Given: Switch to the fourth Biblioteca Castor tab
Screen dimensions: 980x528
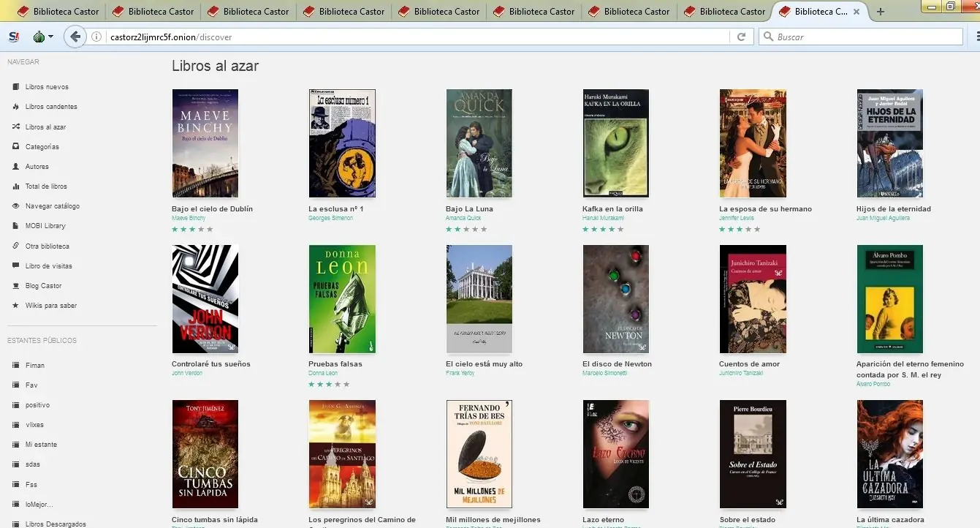Looking at the screenshot, I should [x=343, y=12].
